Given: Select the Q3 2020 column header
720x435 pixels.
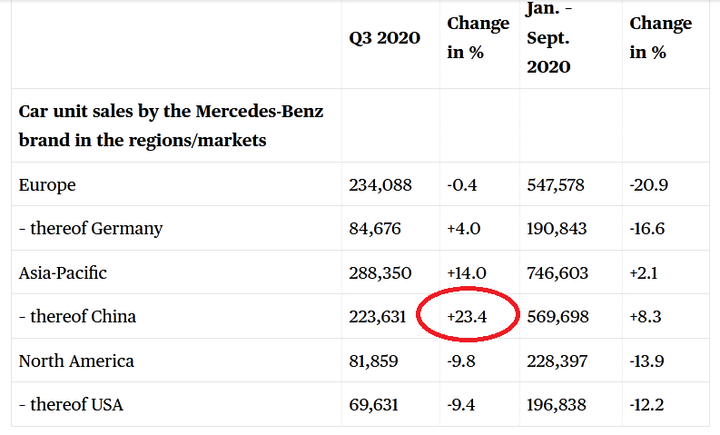Looking at the screenshot, I should pyautogui.click(x=384, y=38).
